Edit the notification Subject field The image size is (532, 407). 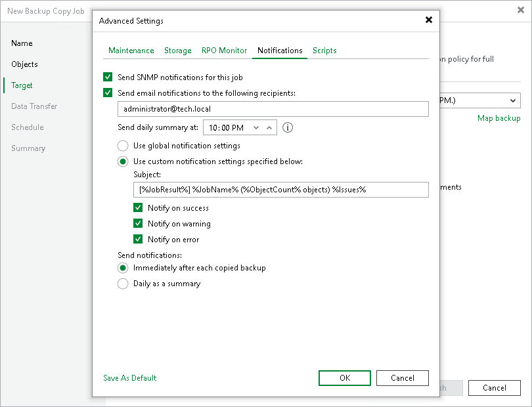[x=281, y=190]
